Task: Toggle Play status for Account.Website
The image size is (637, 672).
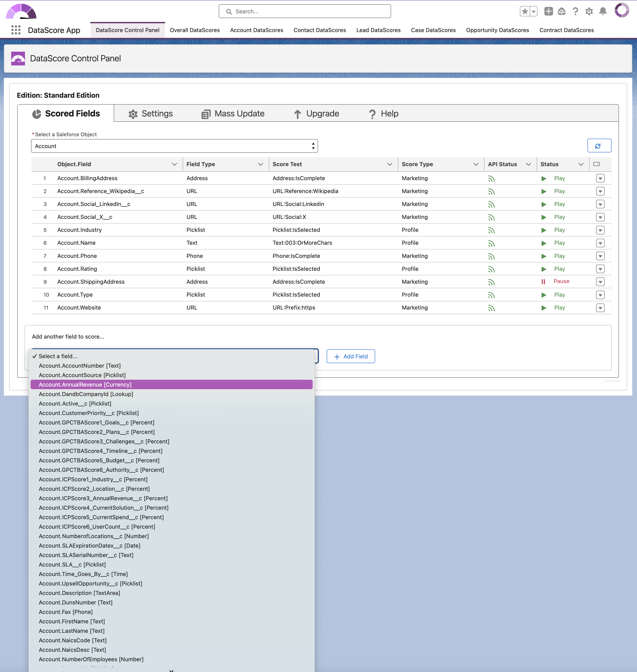Action: point(553,308)
